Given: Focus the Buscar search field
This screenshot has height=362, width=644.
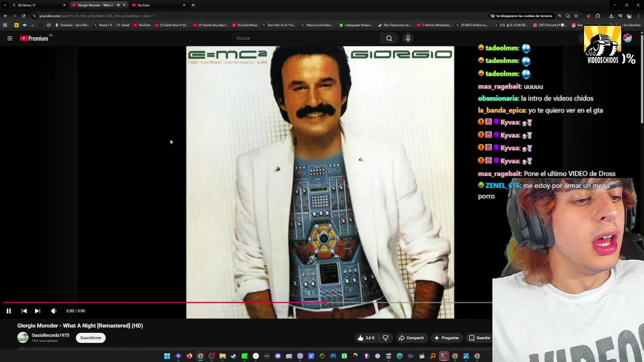Looking at the screenshot, I should pos(307,38).
